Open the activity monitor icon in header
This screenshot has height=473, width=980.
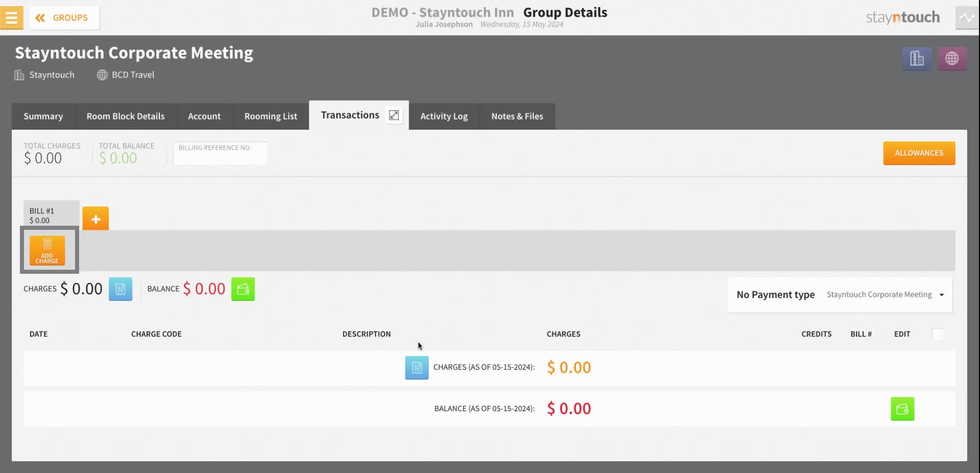967,18
